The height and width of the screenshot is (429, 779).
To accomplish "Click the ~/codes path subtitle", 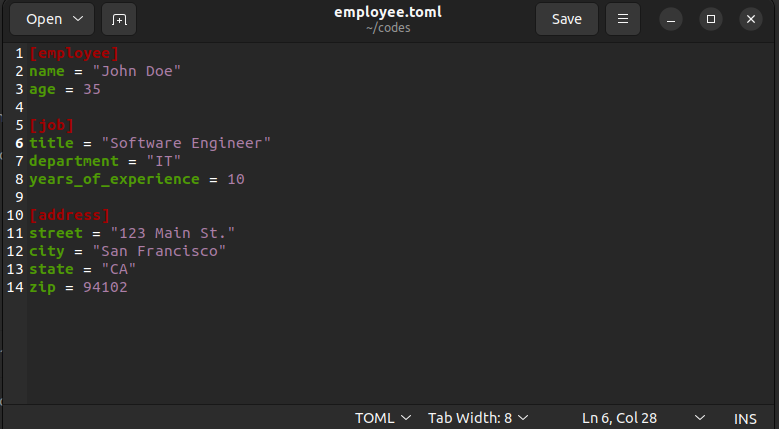I will [x=388, y=28].
